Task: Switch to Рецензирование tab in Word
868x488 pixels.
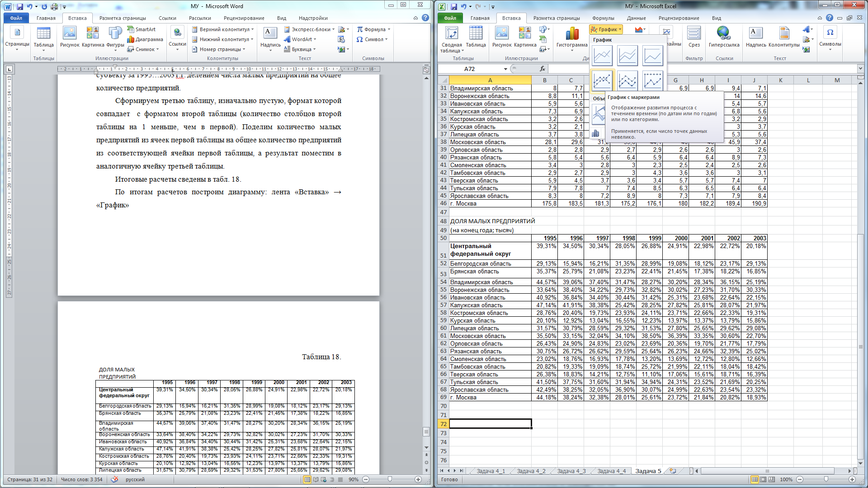Action: point(244,18)
